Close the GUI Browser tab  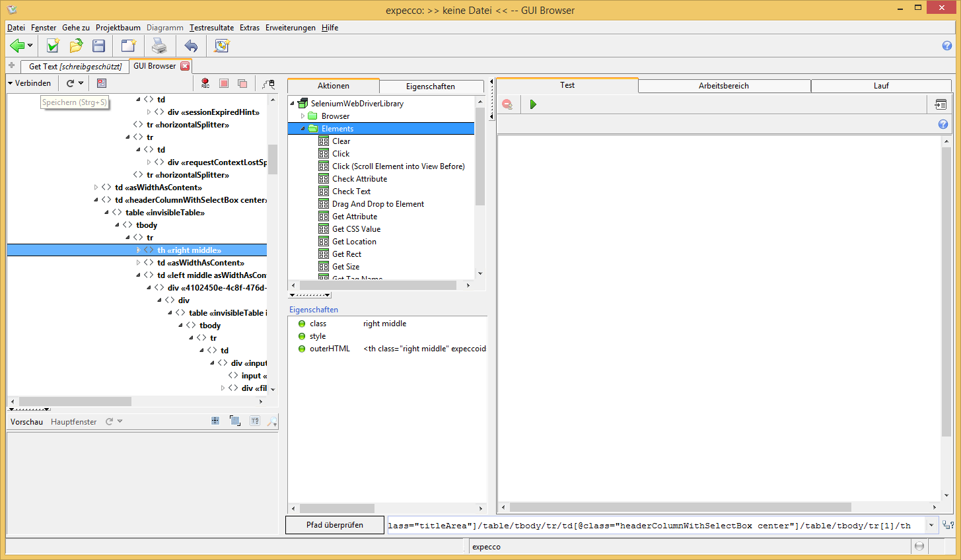pyautogui.click(x=186, y=66)
